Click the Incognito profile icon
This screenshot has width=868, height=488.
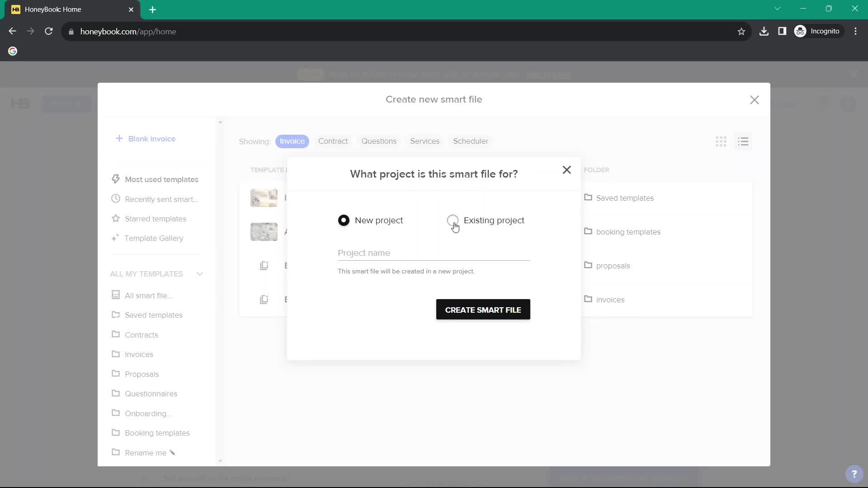click(x=800, y=31)
